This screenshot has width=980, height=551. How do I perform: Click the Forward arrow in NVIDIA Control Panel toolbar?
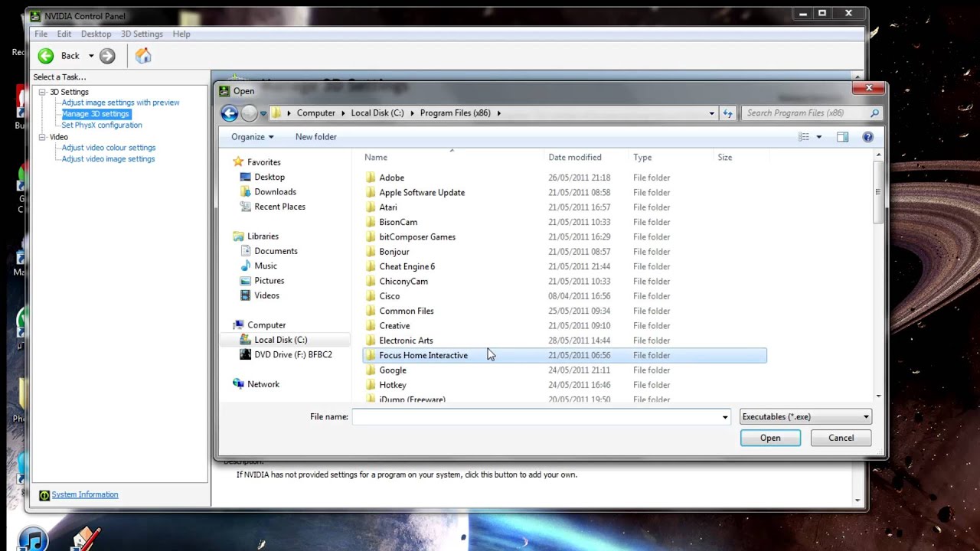(x=107, y=56)
